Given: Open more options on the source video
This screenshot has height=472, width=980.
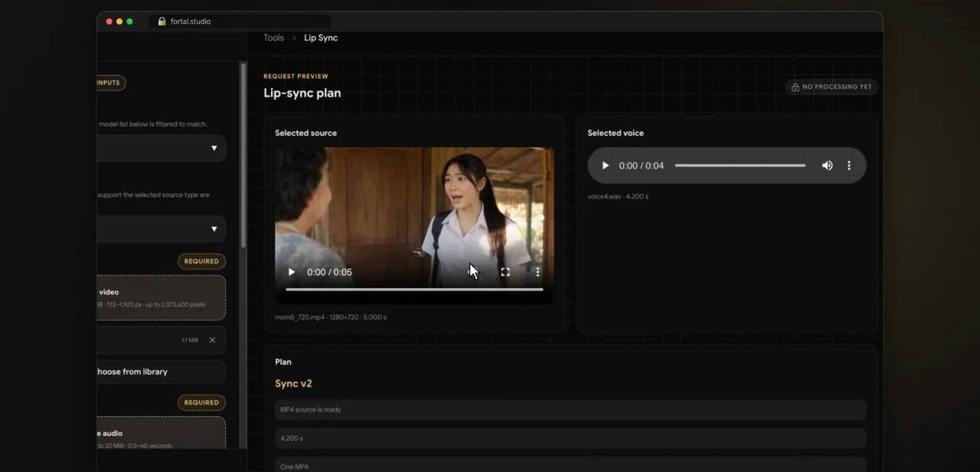Looking at the screenshot, I should (537, 272).
